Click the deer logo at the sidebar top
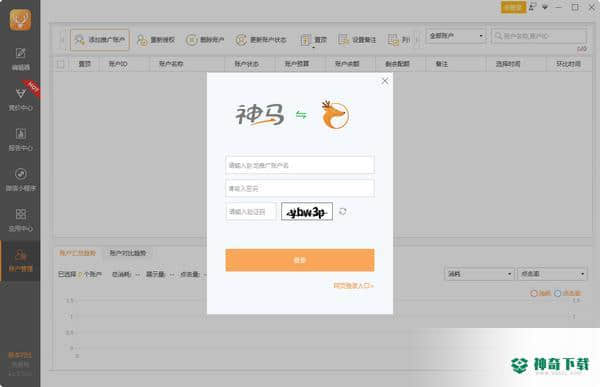Viewport: 600px width, 387px height. click(x=20, y=20)
